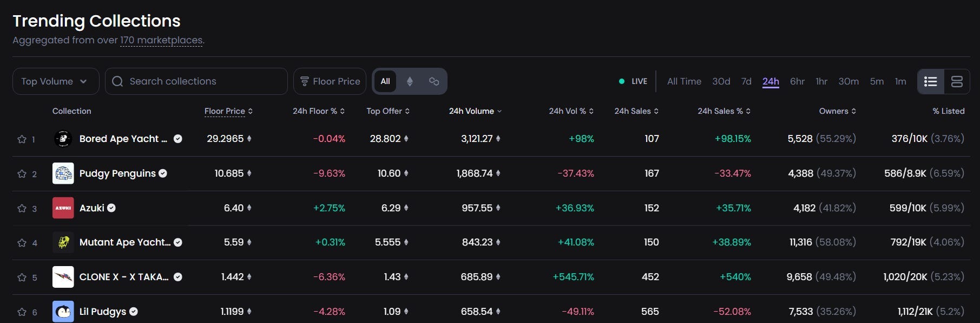
Task: Open the Lil Pudgys penguin avatar
Action: (63, 312)
